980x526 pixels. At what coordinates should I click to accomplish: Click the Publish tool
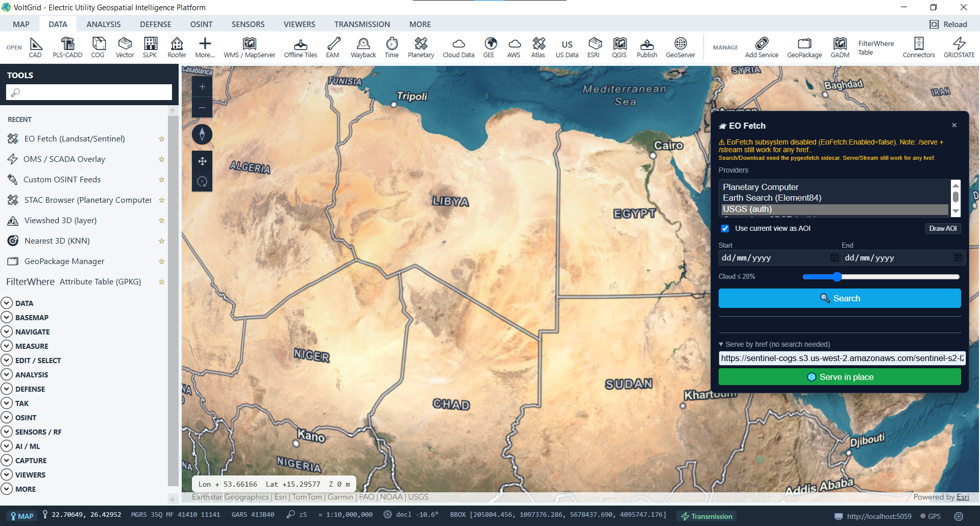pos(647,47)
